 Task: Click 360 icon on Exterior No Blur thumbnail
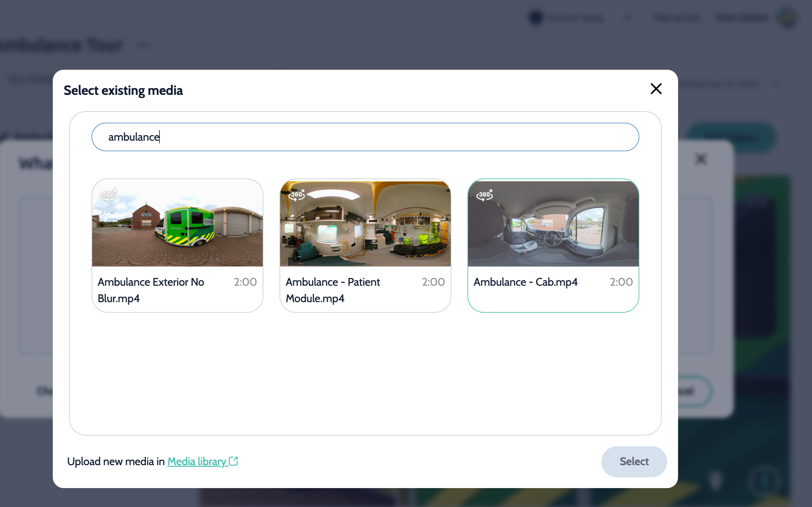click(x=108, y=195)
